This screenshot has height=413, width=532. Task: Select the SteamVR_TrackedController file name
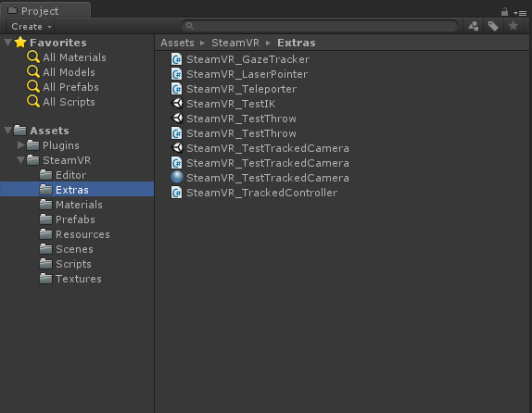[262, 193]
